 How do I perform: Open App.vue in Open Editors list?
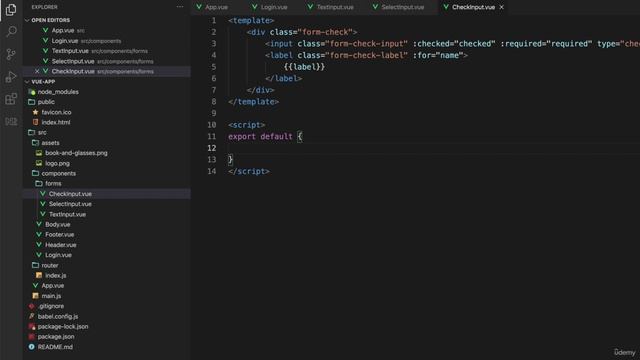[62, 31]
